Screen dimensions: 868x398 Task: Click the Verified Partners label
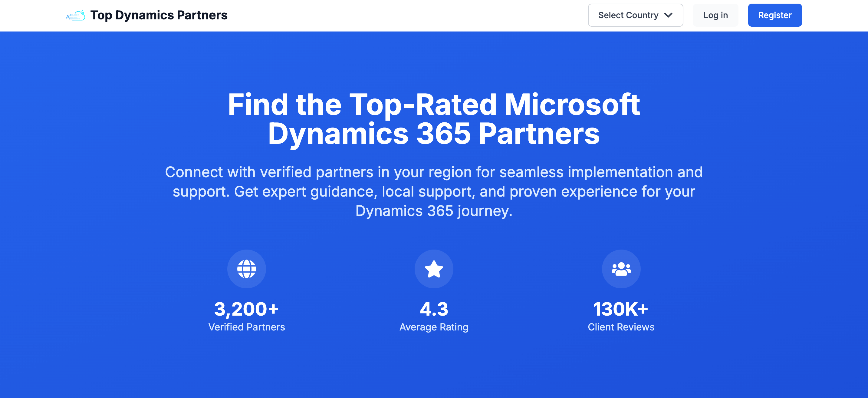coord(246,327)
